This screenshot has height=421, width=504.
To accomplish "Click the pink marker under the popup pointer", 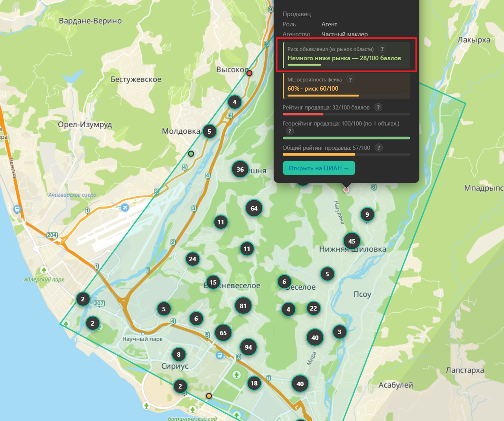I will (346, 190).
